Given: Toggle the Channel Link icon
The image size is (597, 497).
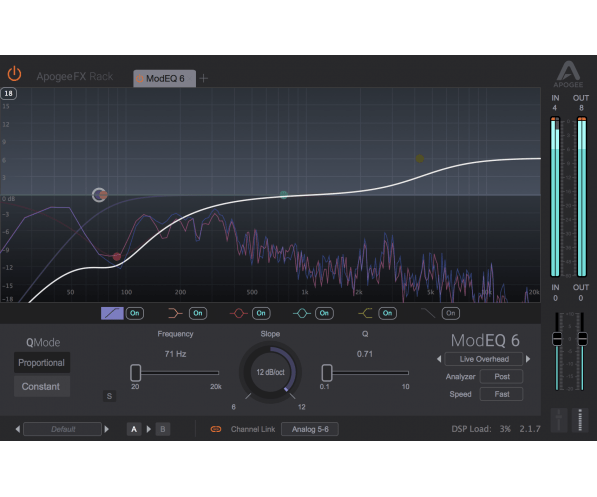Looking at the screenshot, I should 216,429.
